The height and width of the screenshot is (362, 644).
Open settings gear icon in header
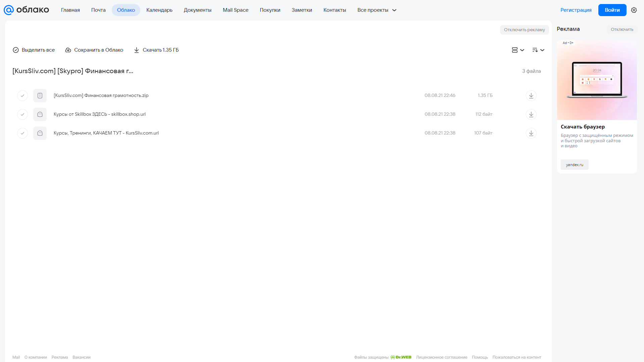pyautogui.click(x=634, y=10)
